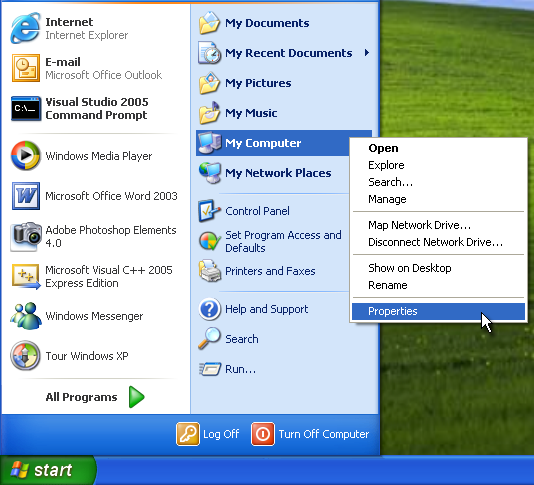The height and width of the screenshot is (485, 534).
Task: Click the My Music folder icon
Action: point(209,113)
